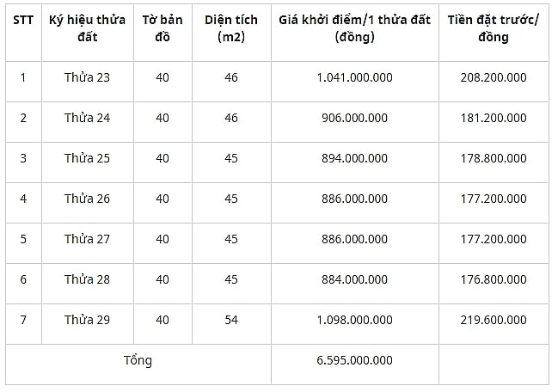This screenshot has width=558, height=392.
Task: Select the deposit value 178.800.000
Action: pos(494,158)
